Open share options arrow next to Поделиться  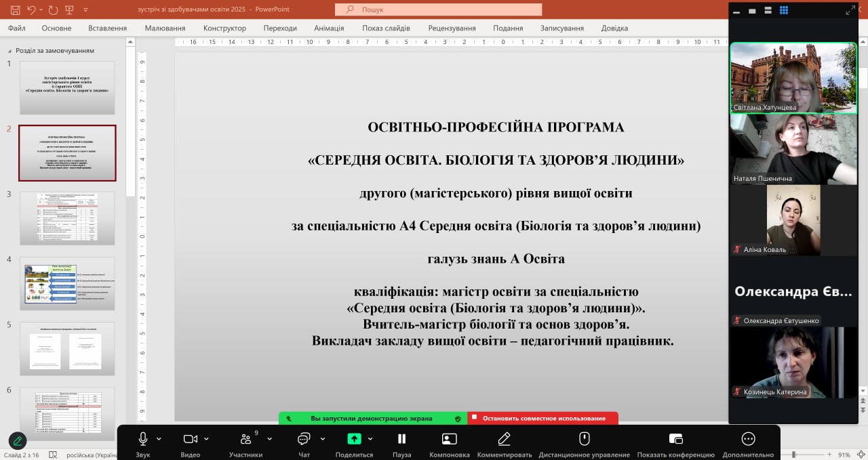[370, 438]
